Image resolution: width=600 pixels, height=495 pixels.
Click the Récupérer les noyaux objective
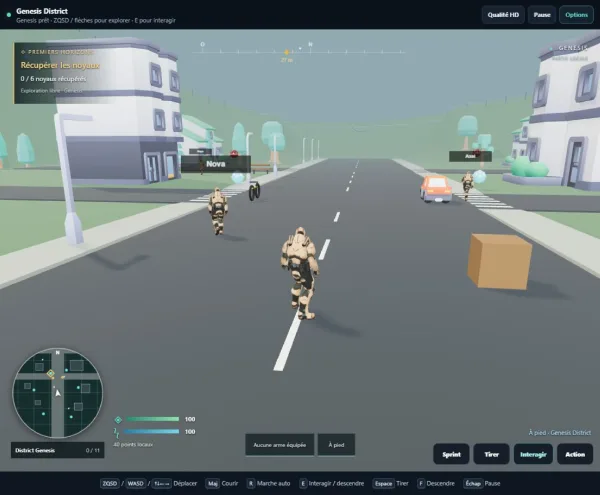coord(60,65)
